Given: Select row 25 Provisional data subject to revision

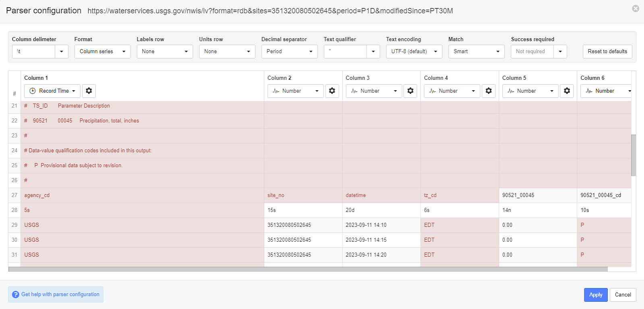Looking at the screenshot, I should tap(81, 166).
